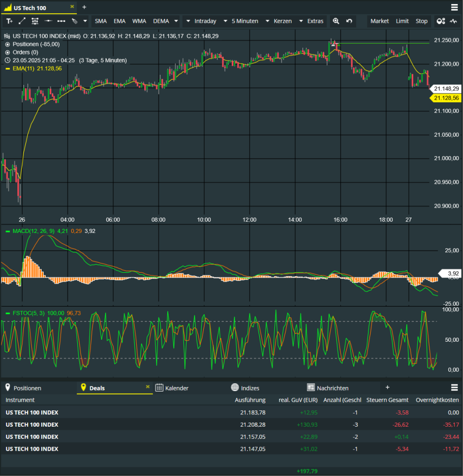Switch to the Indizes tab

coord(245,388)
